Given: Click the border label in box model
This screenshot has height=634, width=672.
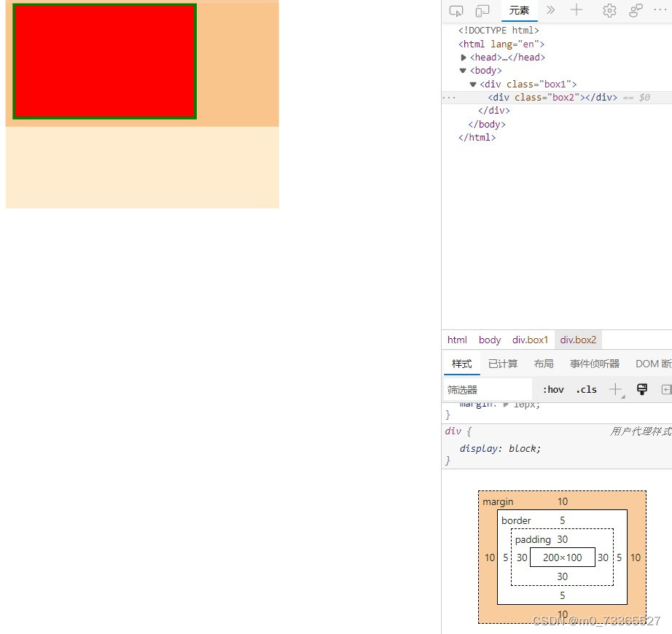Looking at the screenshot, I should tap(516, 520).
